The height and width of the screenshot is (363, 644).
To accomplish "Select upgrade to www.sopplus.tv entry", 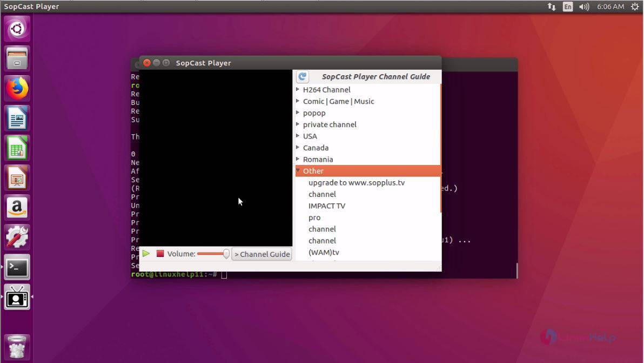I will [x=357, y=182].
